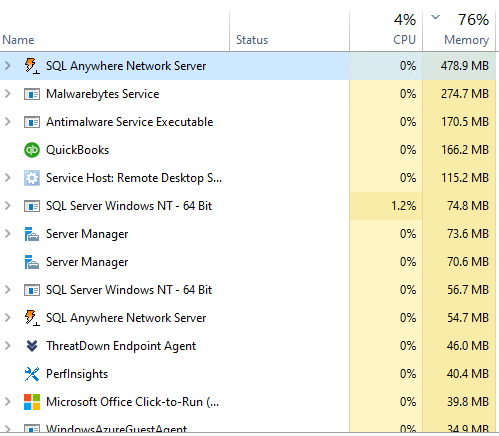Click the PerfInsights tools icon
Viewport: 499px width, 436px height.
coord(32,374)
